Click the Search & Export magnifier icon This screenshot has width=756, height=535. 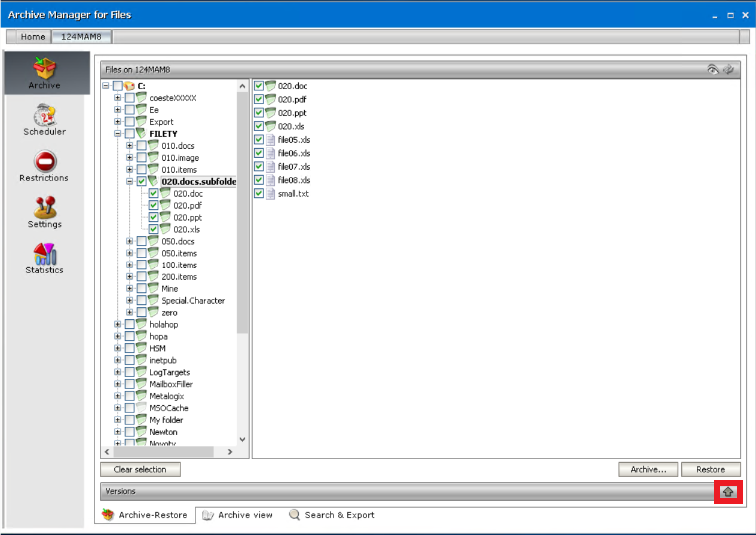[295, 515]
